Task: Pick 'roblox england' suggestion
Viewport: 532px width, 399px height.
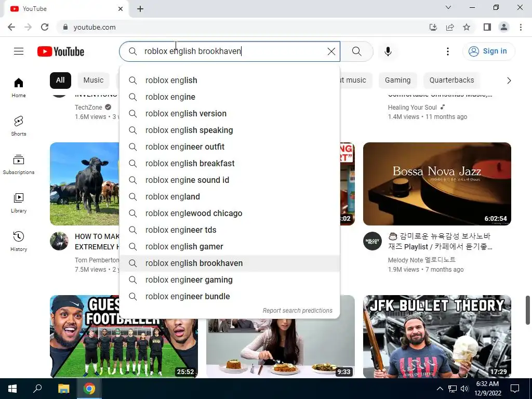Action: (230, 197)
